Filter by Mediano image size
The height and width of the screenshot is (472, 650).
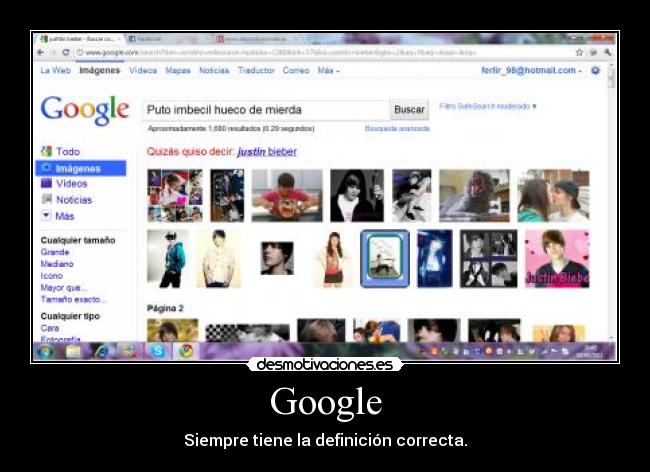point(57,264)
